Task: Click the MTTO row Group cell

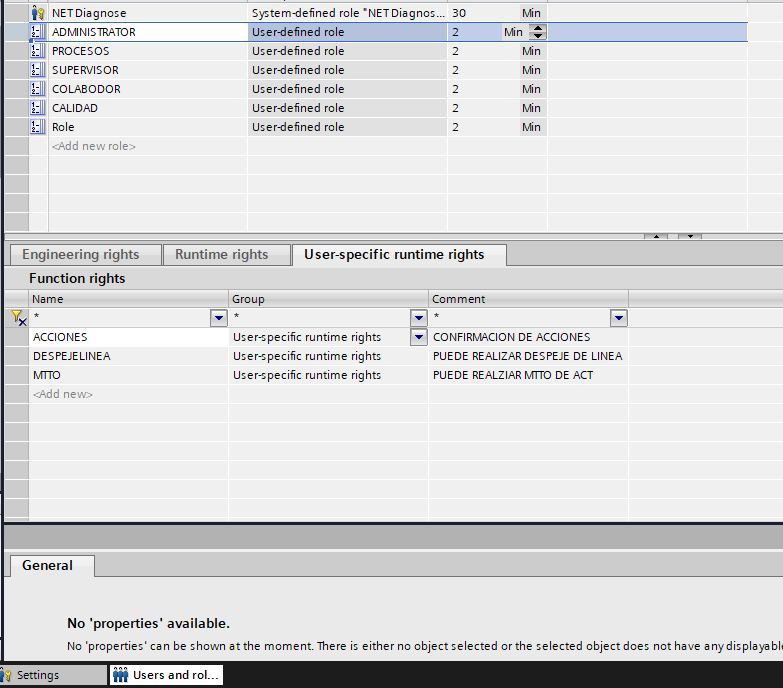Action: pos(328,375)
